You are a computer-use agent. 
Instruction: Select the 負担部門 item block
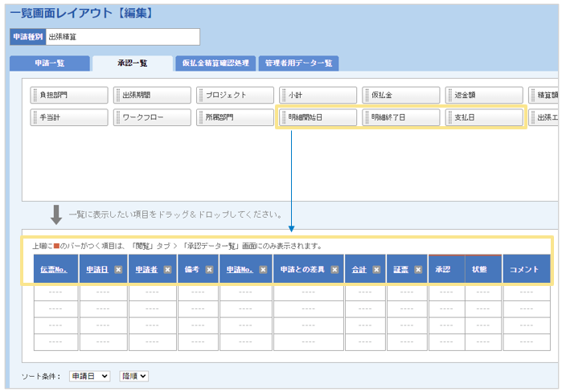68,95
